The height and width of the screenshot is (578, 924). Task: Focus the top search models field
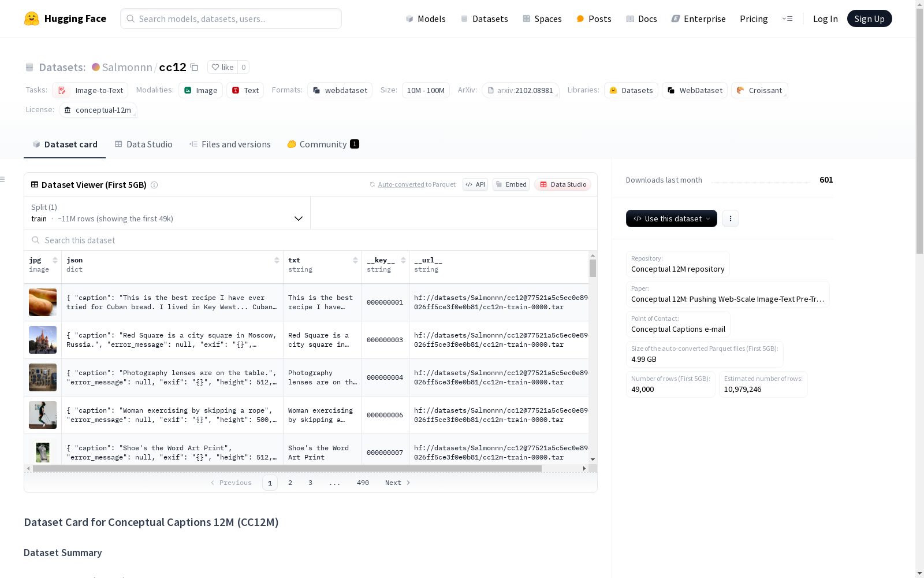coord(231,18)
